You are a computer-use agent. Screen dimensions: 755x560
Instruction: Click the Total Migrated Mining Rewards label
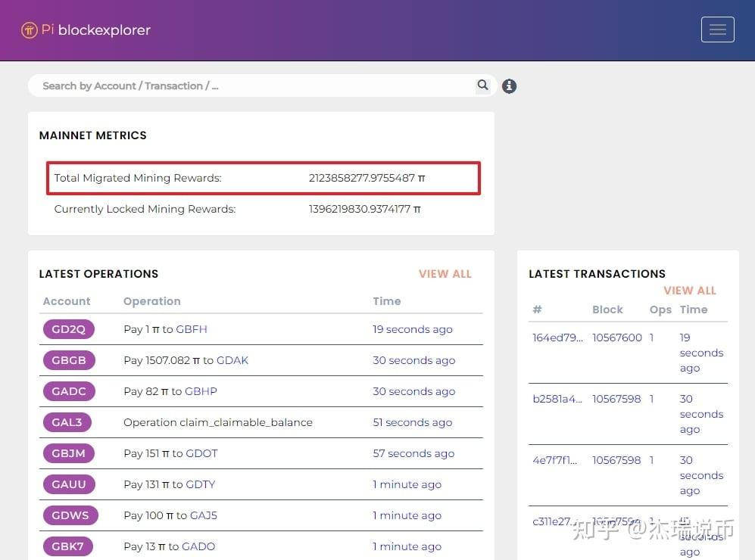[138, 178]
